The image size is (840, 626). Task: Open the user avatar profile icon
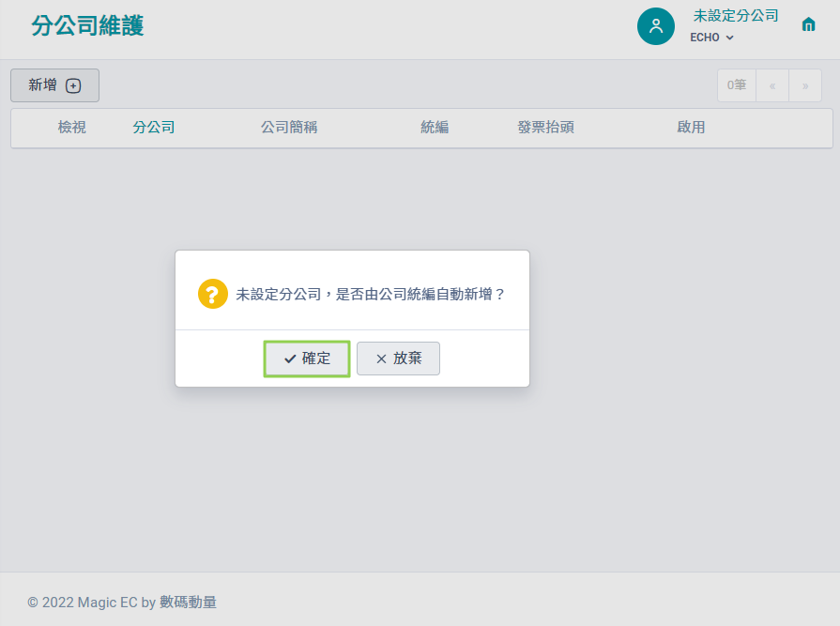656,26
